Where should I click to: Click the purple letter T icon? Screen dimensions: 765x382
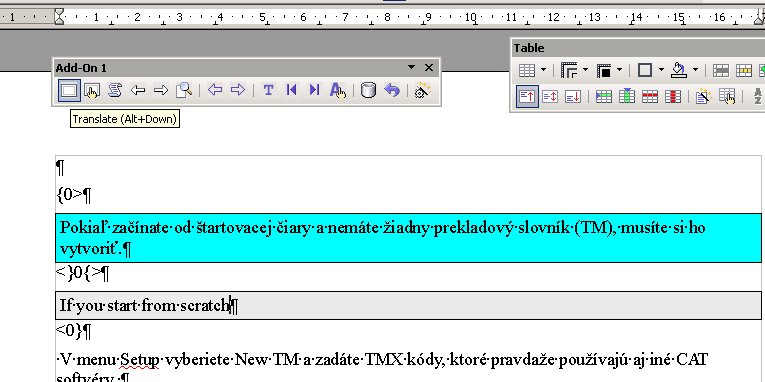tap(268, 90)
